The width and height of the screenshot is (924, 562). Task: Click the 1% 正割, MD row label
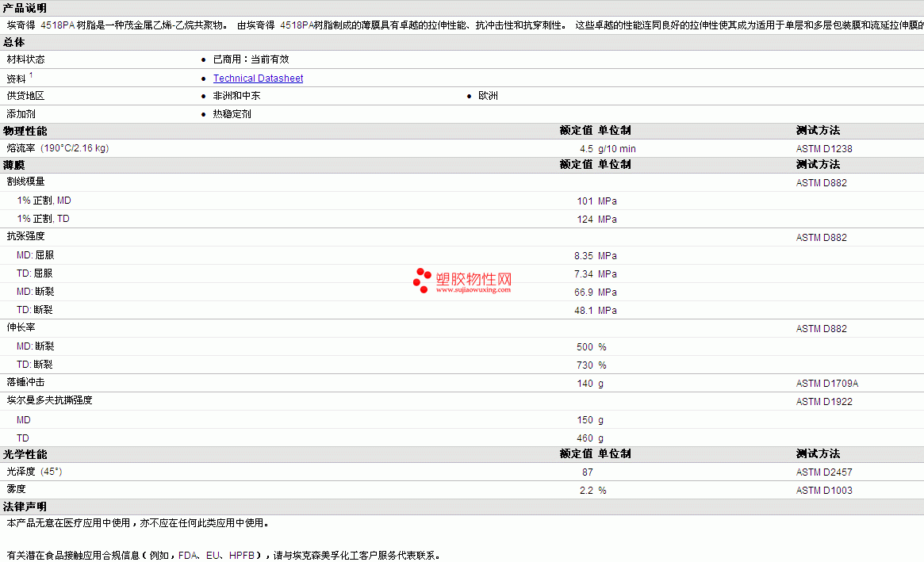[44, 201]
